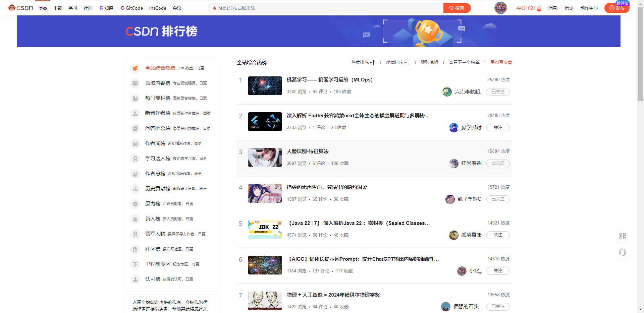Screen dimensions: 644x313
Task: Click the CSDN logo in the header
Action: pyautogui.click(x=20, y=8)
